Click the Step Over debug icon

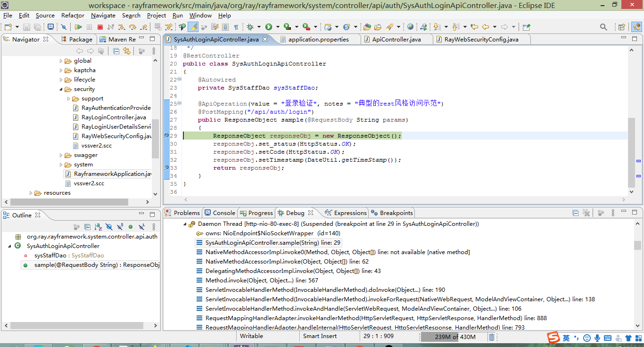pyautogui.click(x=132, y=27)
